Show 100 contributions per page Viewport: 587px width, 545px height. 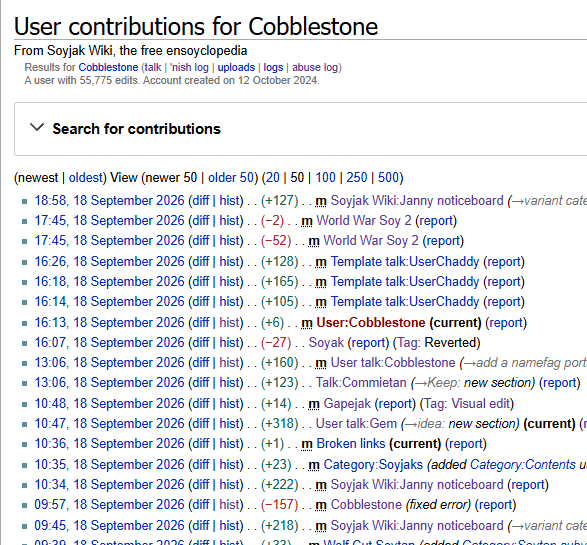point(325,177)
